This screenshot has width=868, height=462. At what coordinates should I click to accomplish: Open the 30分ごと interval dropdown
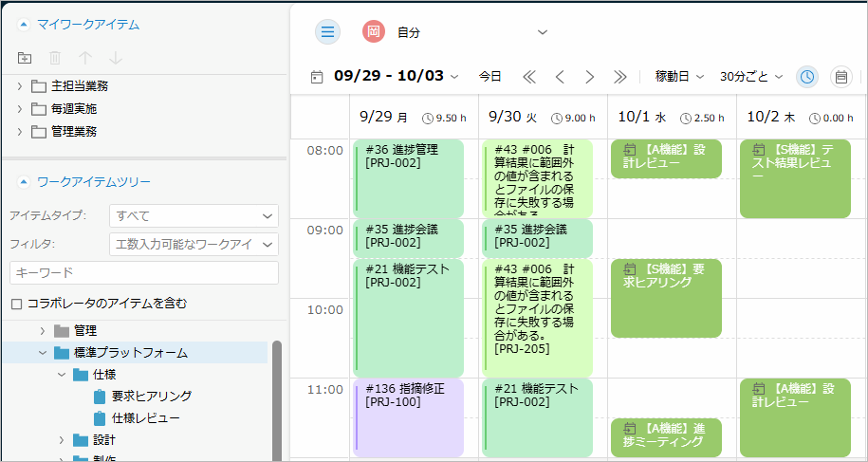click(751, 77)
